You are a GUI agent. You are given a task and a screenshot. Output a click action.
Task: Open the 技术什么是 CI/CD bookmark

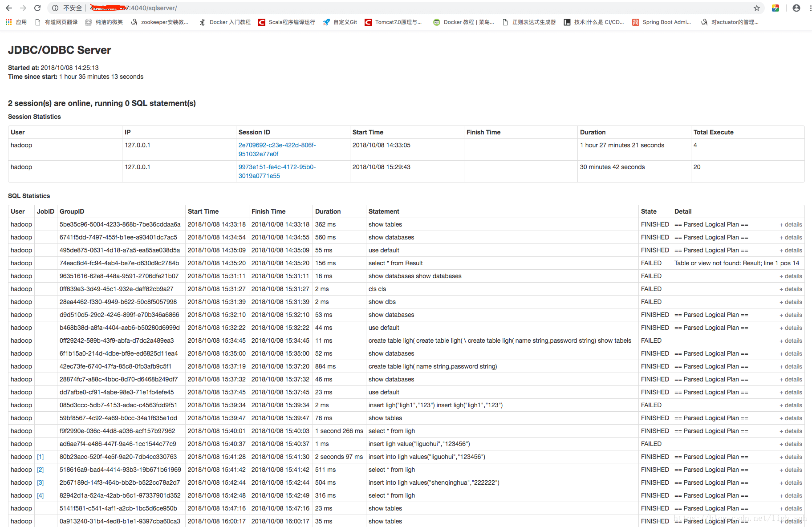(x=594, y=22)
